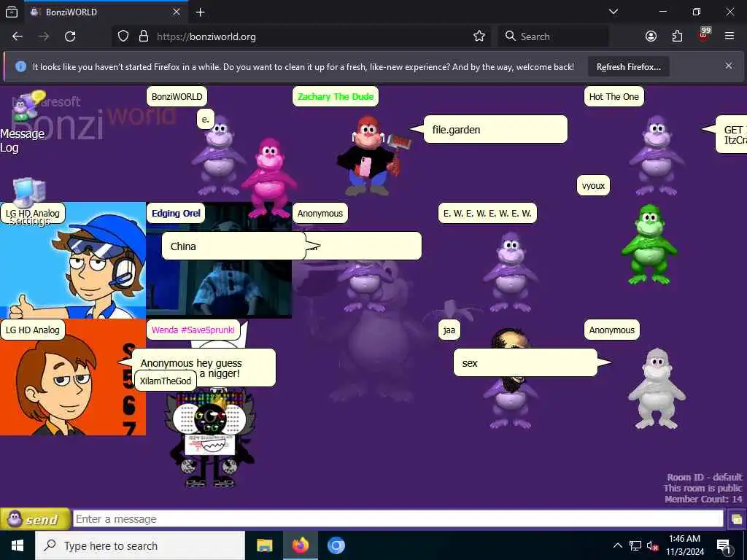This screenshot has height=560, width=747.
Task: Click the muted volume tray icon
Action: (x=653, y=545)
